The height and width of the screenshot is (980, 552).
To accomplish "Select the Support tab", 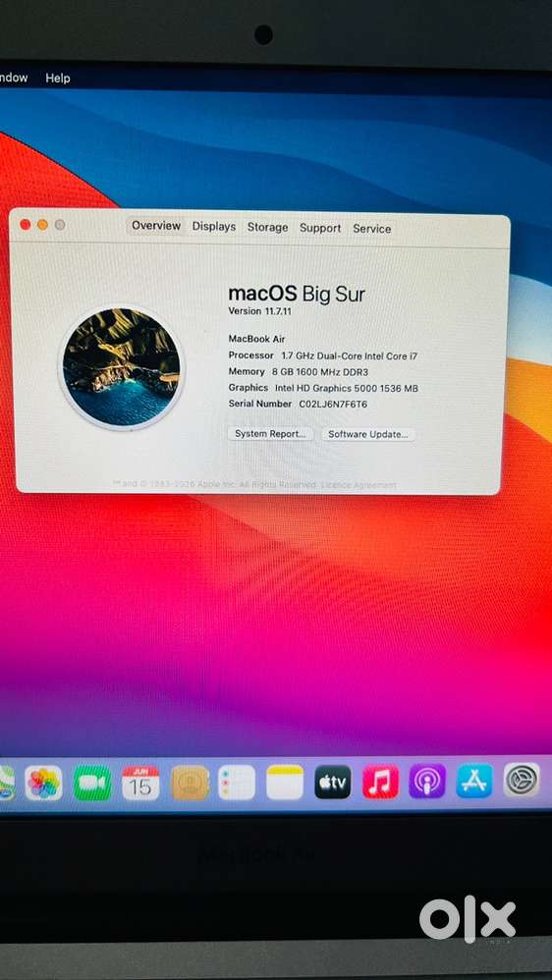I will coord(320,228).
